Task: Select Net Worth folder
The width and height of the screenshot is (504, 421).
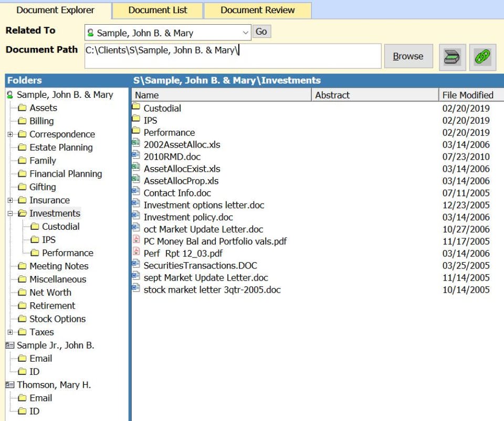Action: [50, 293]
